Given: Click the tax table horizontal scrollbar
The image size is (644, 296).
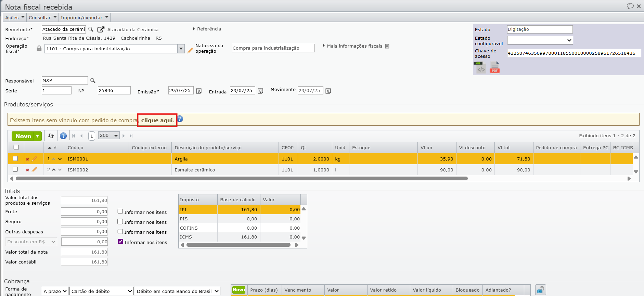Looking at the screenshot, I should (x=239, y=245).
